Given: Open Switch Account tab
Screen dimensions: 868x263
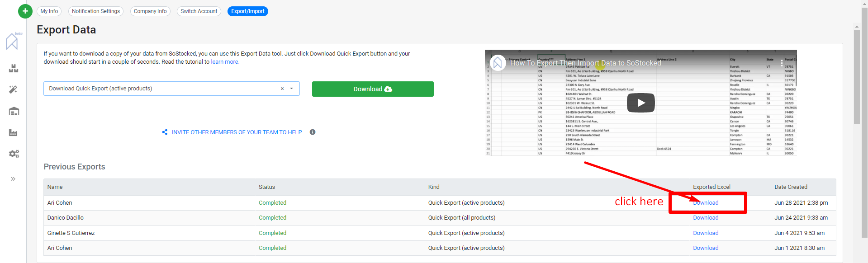Looking at the screenshot, I should (199, 11).
